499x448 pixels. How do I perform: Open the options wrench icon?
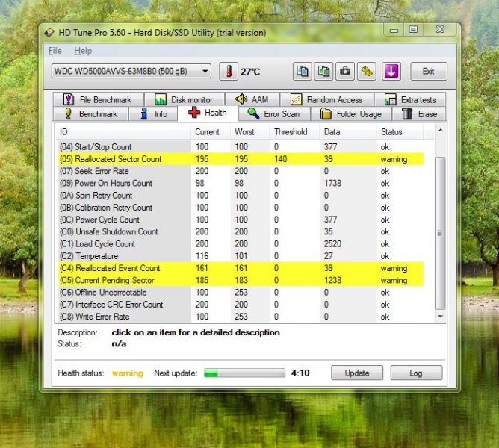point(367,71)
